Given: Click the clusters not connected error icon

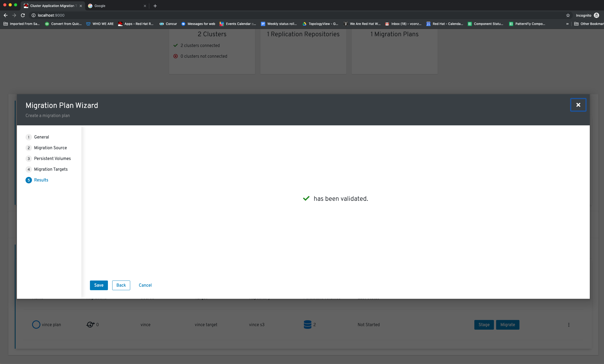Looking at the screenshot, I should (x=176, y=56).
